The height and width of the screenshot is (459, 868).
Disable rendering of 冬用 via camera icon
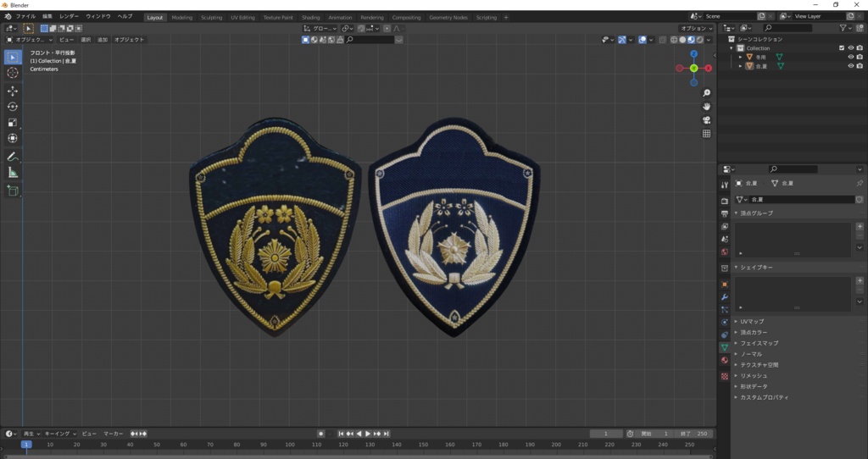coord(860,57)
